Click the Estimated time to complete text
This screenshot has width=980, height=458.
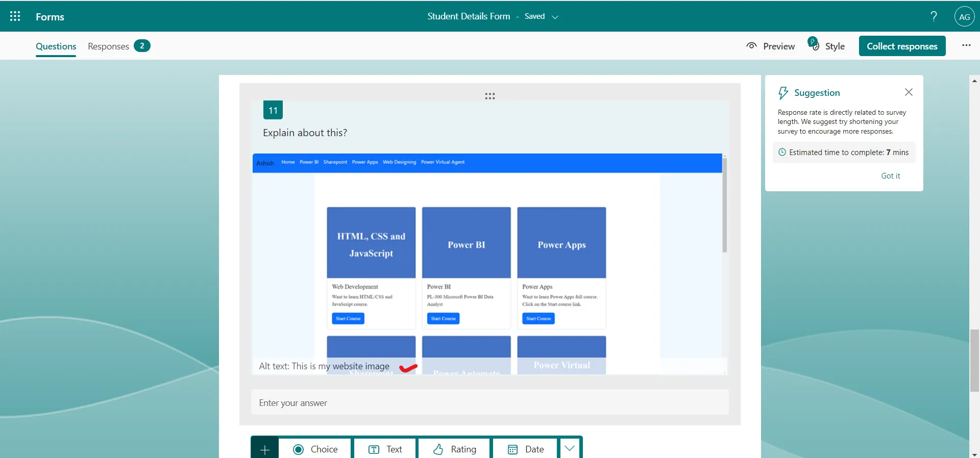849,152
